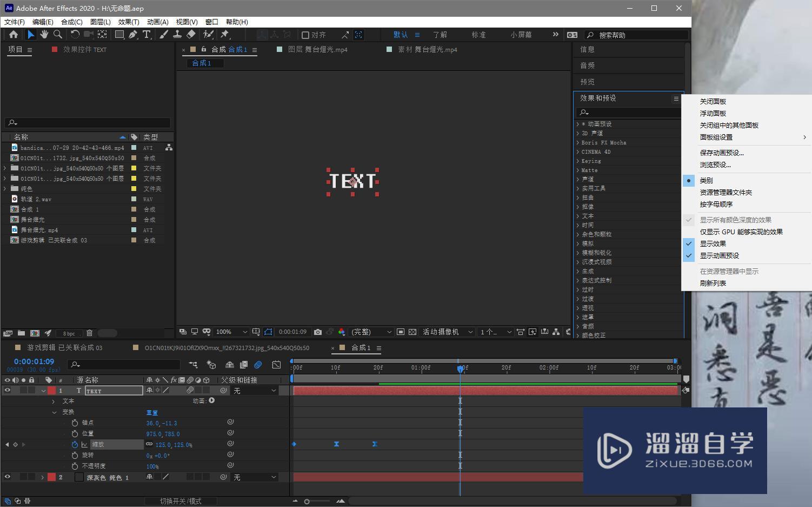Open the 效果(T) menu
The height and width of the screenshot is (507, 812).
point(129,22)
